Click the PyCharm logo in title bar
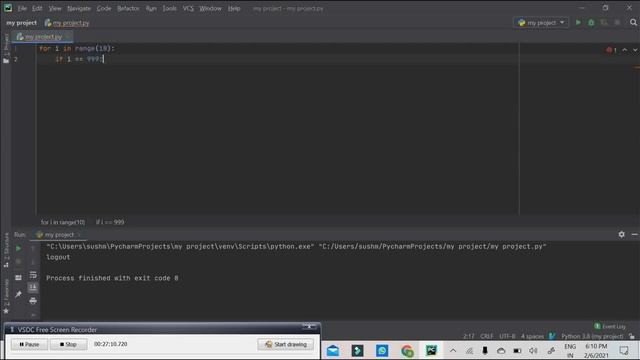The width and height of the screenshot is (640, 360). 8,8
